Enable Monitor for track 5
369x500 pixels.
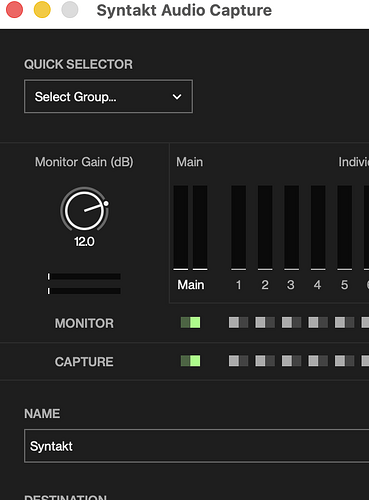point(344,322)
